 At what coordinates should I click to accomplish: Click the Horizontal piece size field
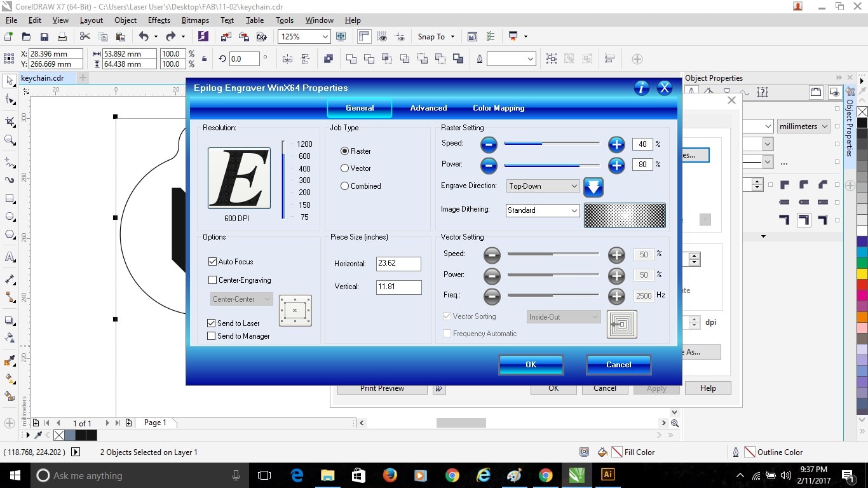tap(399, 264)
